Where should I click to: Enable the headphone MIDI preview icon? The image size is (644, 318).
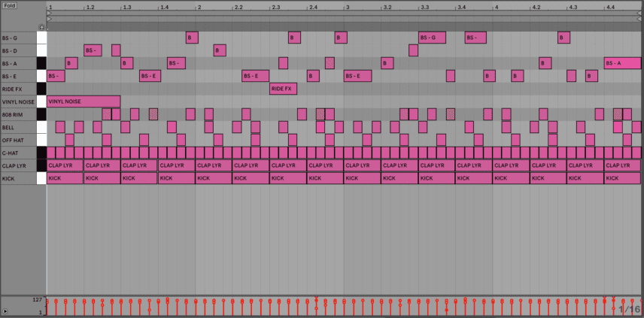[41, 27]
